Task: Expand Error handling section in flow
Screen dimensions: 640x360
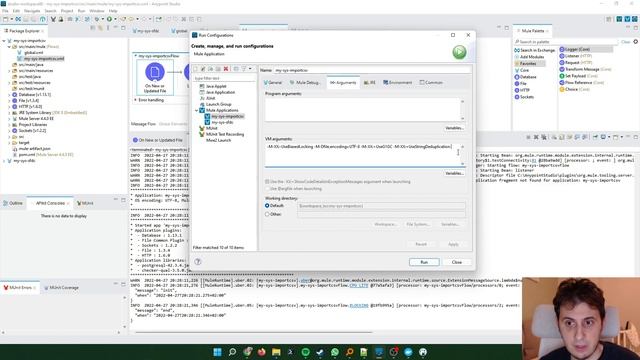Action: [x=136, y=100]
